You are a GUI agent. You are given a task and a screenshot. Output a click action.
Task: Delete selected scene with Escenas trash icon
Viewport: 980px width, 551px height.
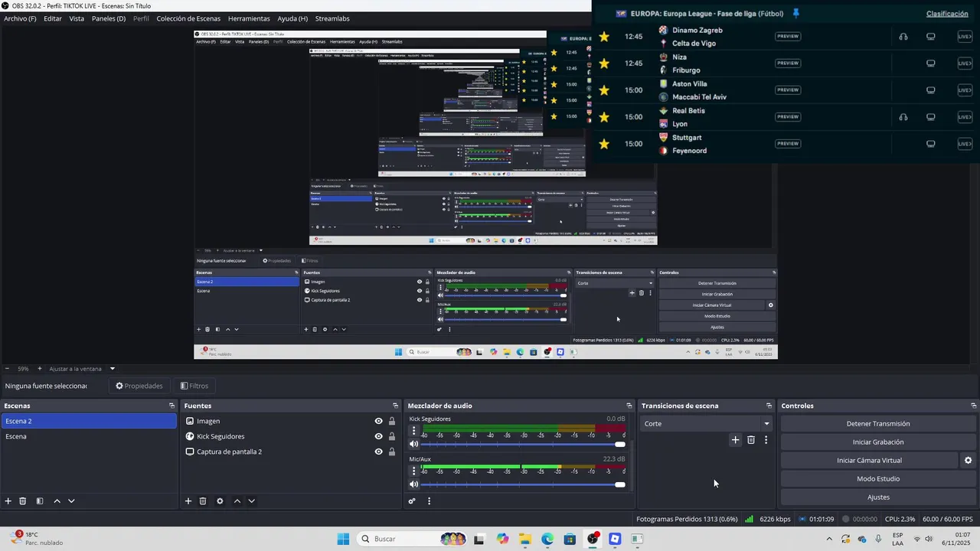[x=23, y=501]
